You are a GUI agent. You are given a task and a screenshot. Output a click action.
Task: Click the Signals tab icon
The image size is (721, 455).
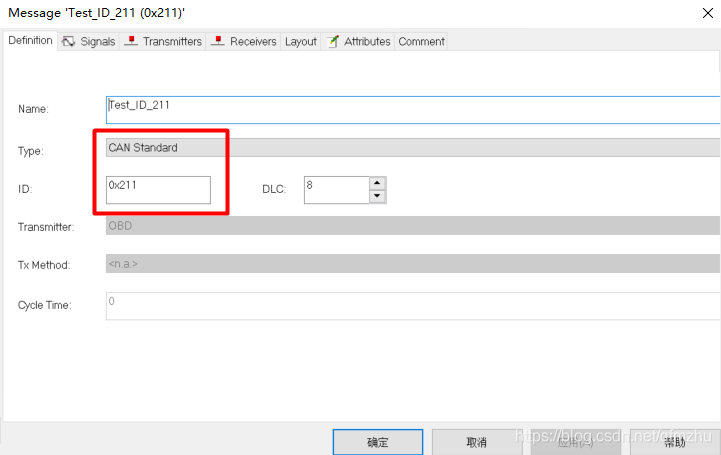tap(69, 41)
